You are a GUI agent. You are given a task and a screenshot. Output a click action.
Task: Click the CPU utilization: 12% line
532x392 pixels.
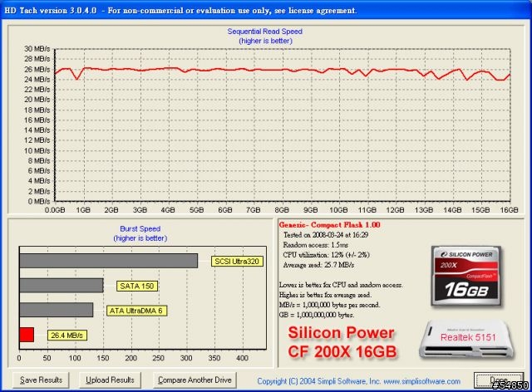[326, 255]
